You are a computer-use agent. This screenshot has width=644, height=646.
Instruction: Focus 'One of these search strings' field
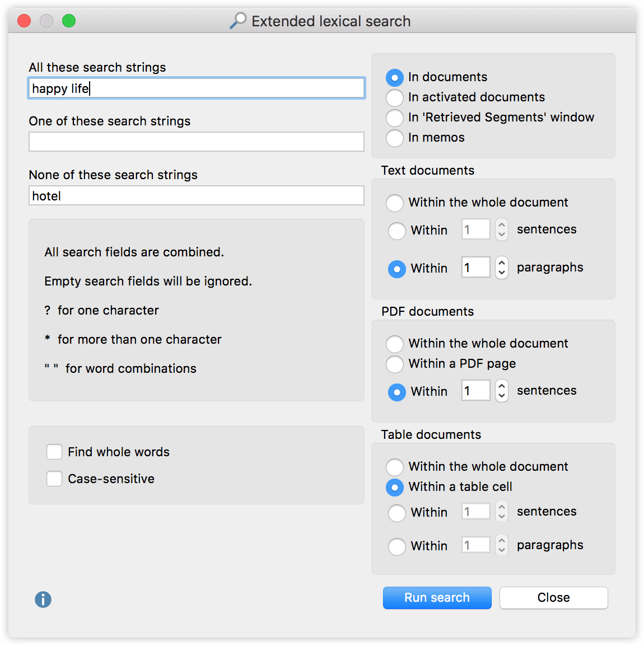[197, 142]
